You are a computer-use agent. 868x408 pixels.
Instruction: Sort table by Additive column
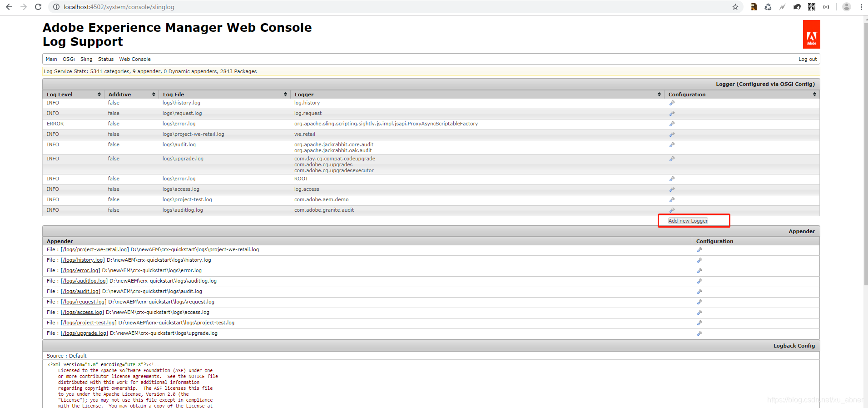click(131, 95)
